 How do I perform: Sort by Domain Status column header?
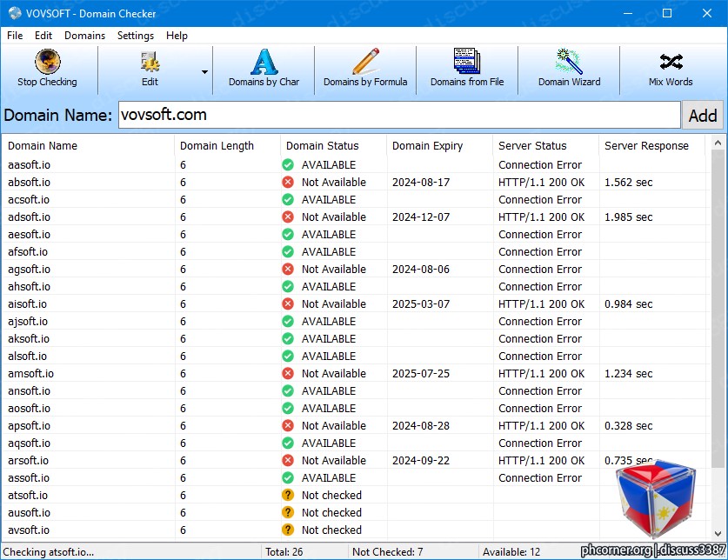(333, 146)
